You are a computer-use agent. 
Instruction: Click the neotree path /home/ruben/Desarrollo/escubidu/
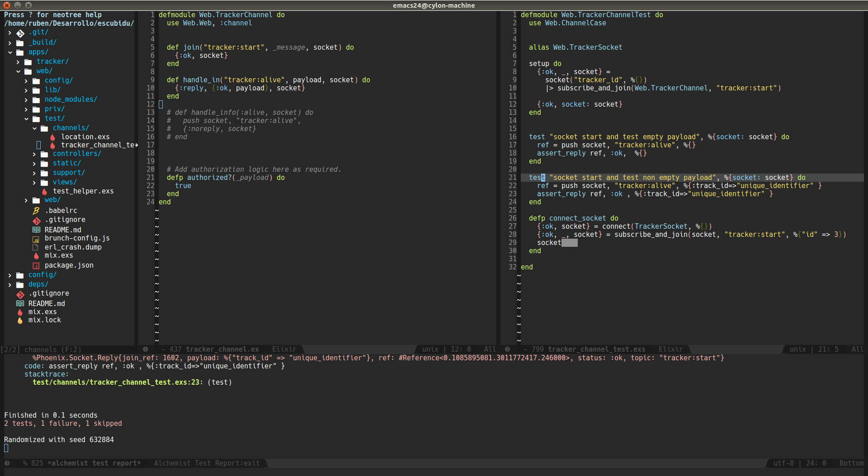click(69, 24)
